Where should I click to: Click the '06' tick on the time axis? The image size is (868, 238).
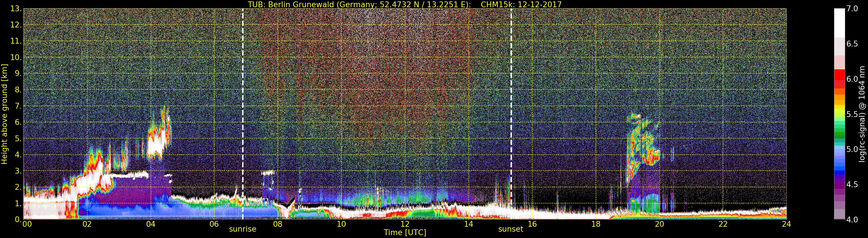click(214, 224)
